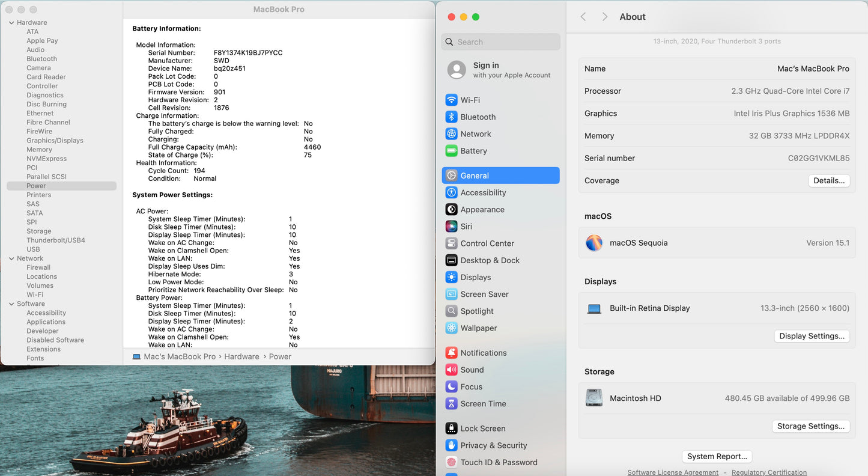Open the Displays settings pane

(x=475, y=277)
